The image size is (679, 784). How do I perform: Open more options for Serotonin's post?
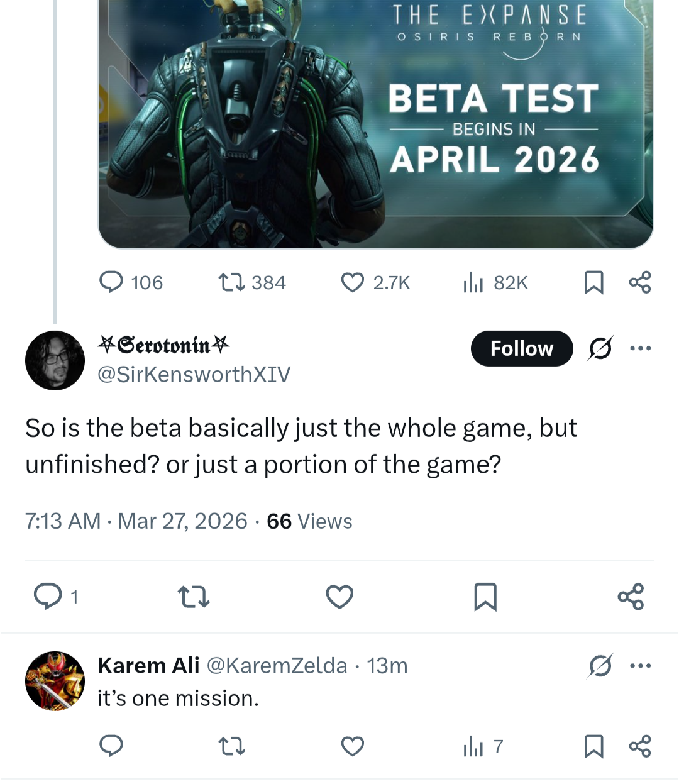point(640,348)
